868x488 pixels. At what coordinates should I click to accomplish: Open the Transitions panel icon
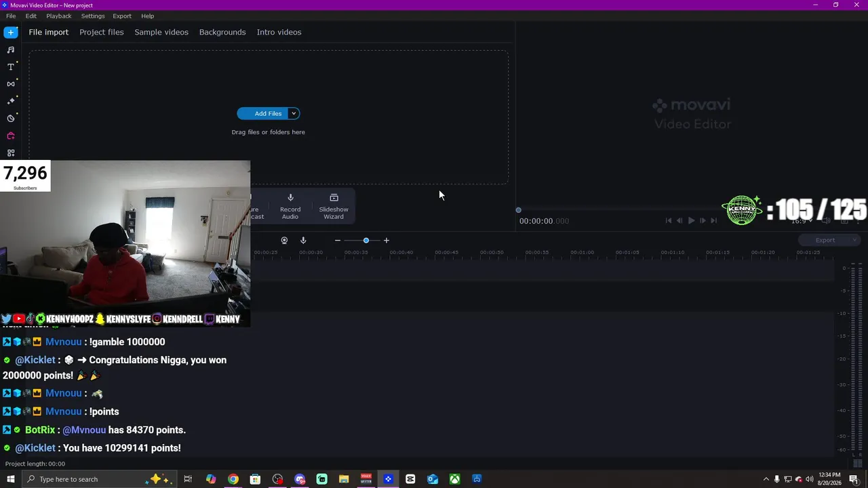click(11, 84)
